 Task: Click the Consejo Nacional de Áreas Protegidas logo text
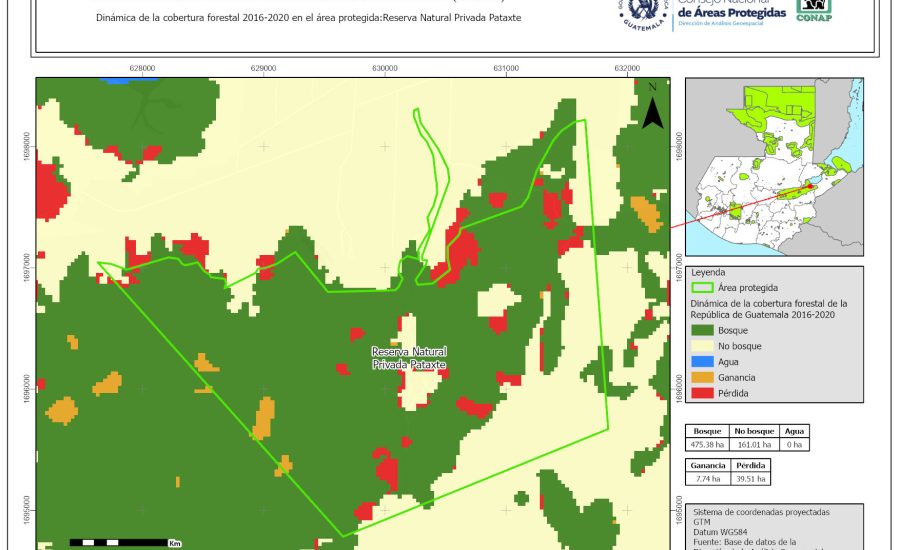[729, 13]
